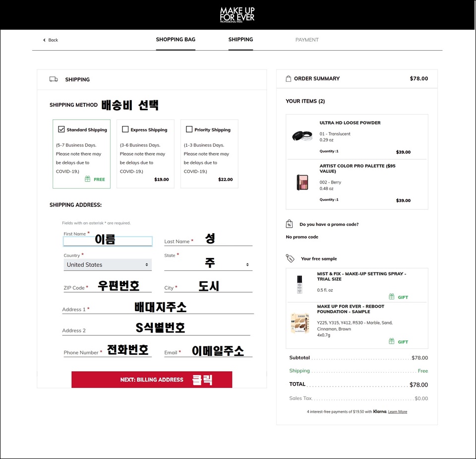Select the Express Shipping checkbox
Image resolution: width=476 pixels, height=459 pixels.
click(x=125, y=129)
